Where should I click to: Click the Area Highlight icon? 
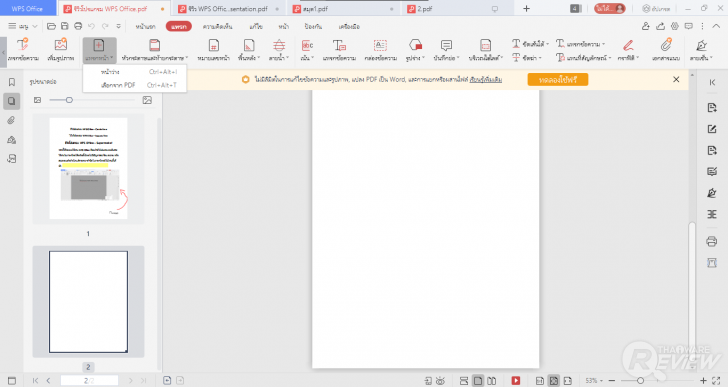click(486, 45)
